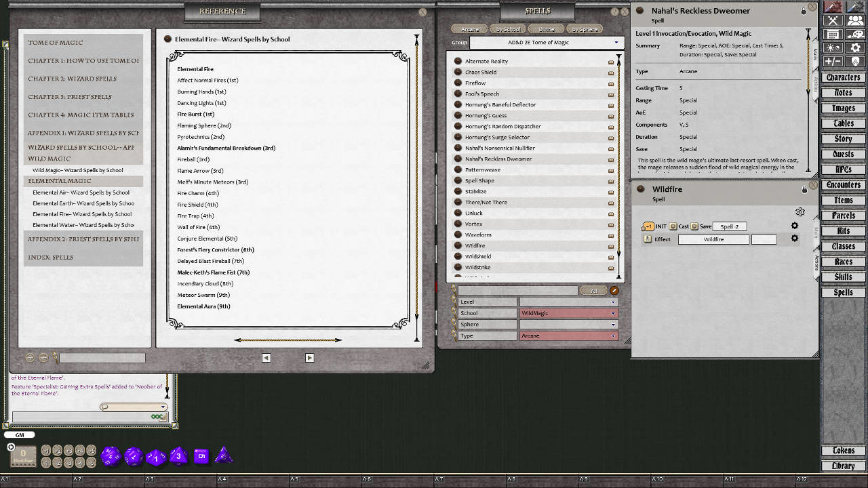This screenshot has width=868, height=488.
Task: Click zoom-out minus icon in Reference window
Action: tap(43, 357)
